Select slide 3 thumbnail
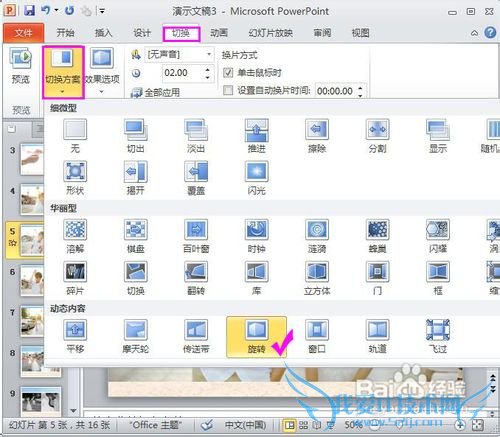The height and width of the screenshot is (437, 500). tap(32, 159)
